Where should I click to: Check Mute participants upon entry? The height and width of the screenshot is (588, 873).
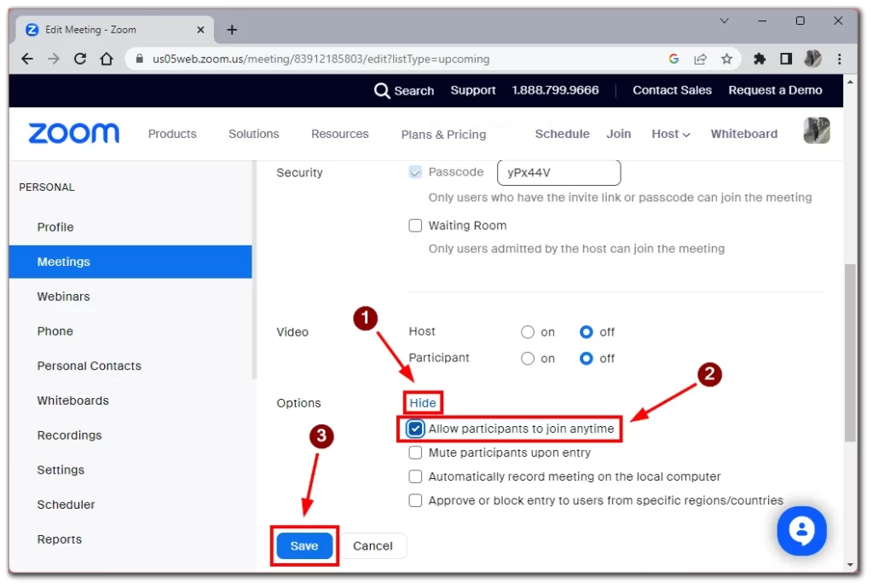[415, 453]
